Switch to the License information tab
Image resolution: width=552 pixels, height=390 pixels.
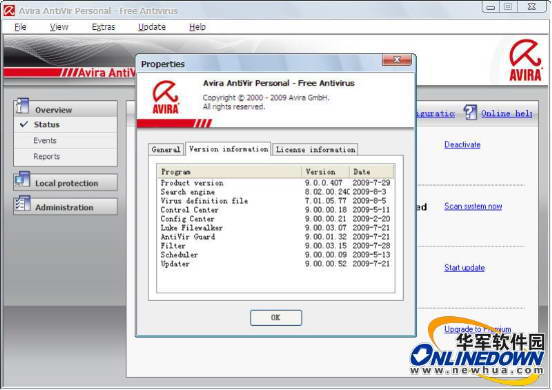point(315,150)
